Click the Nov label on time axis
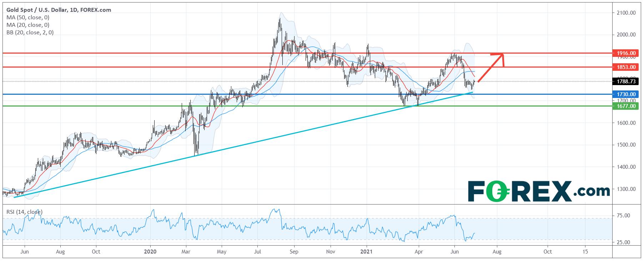The height and width of the screenshot is (261, 644). tap(331, 252)
